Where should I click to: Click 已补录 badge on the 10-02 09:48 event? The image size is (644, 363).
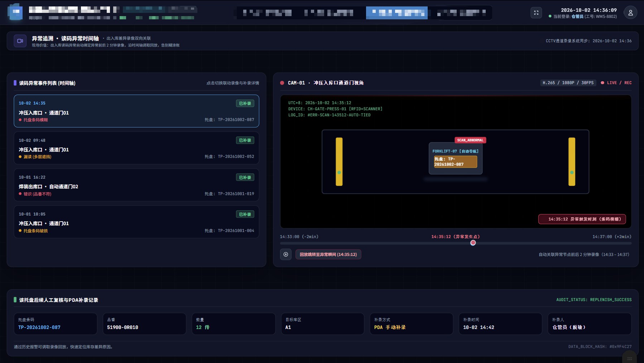point(245,140)
